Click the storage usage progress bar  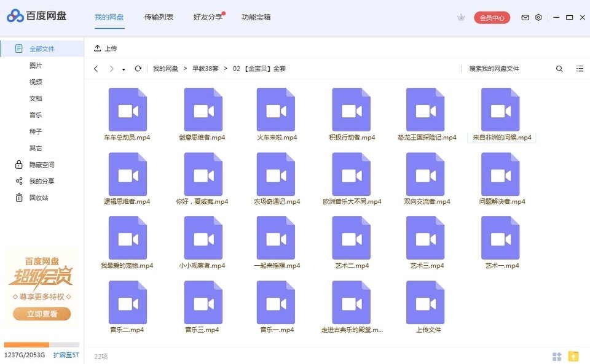(x=41, y=345)
